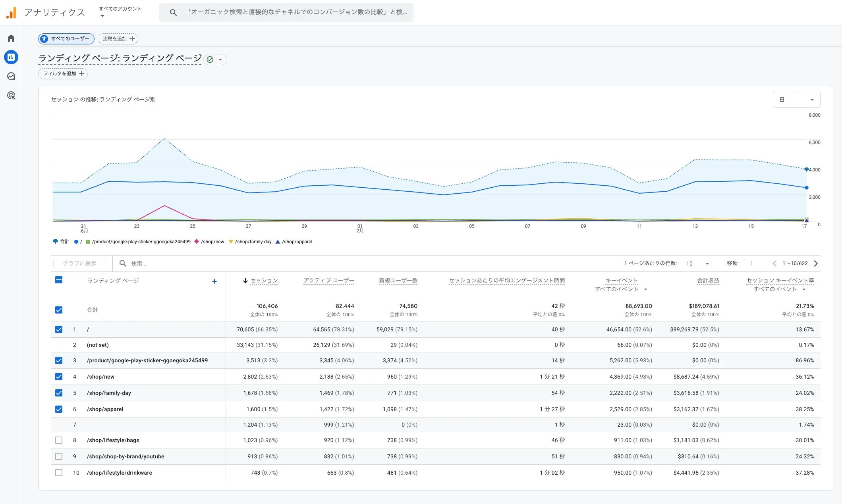
Task: Open the 日 granularity dropdown
Action: pyautogui.click(x=796, y=100)
